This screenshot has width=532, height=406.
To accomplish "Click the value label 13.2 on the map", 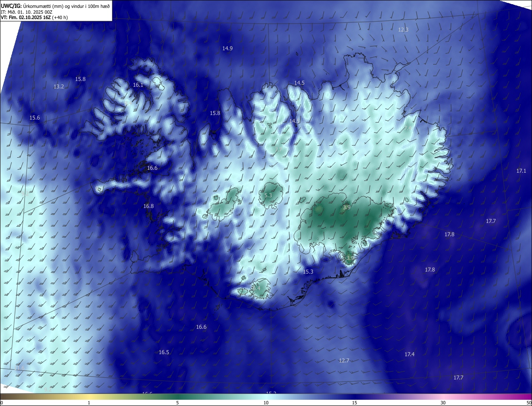I will [x=59, y=86].
